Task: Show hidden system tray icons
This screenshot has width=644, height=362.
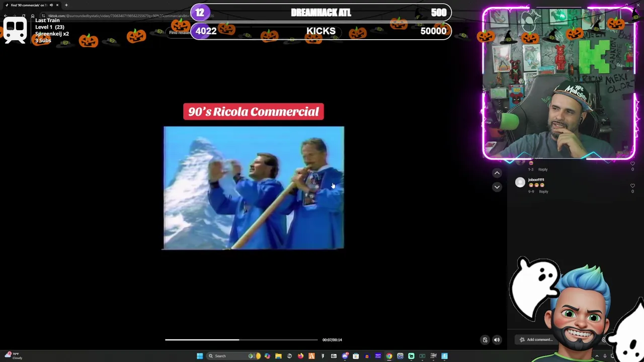Action: [x=597, y=356]
